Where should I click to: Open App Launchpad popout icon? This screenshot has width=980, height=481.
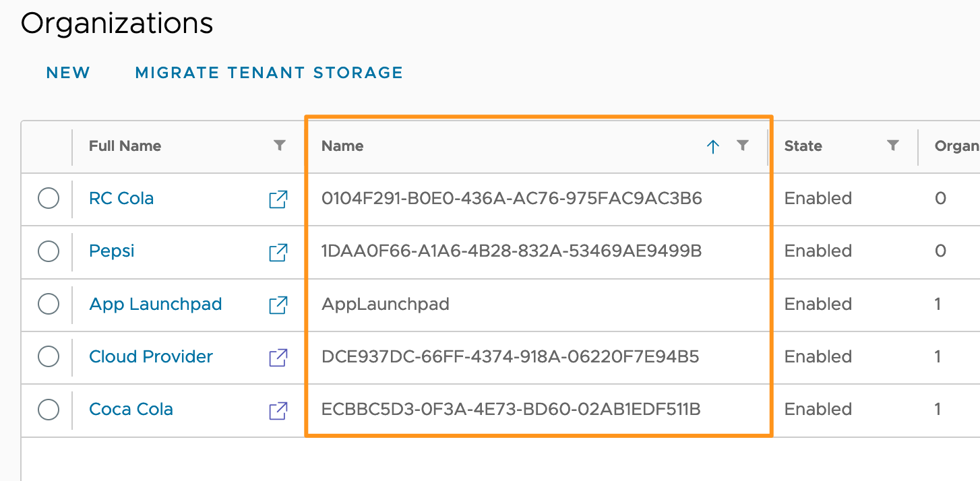click(x=278, y=304)
